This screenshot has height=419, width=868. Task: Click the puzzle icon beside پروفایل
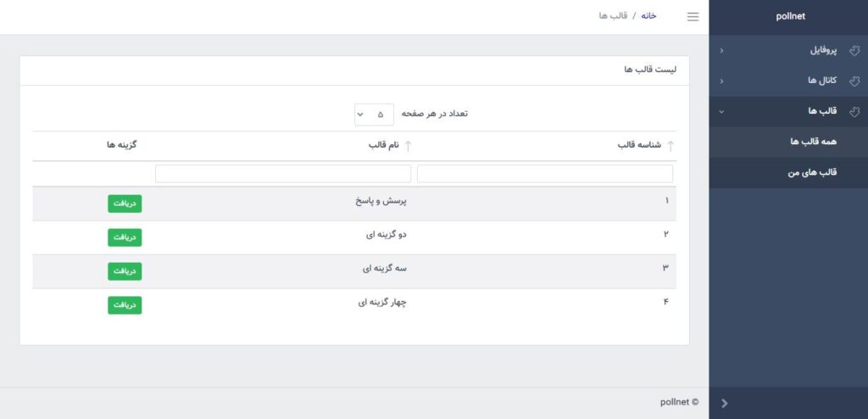(854, 51)
